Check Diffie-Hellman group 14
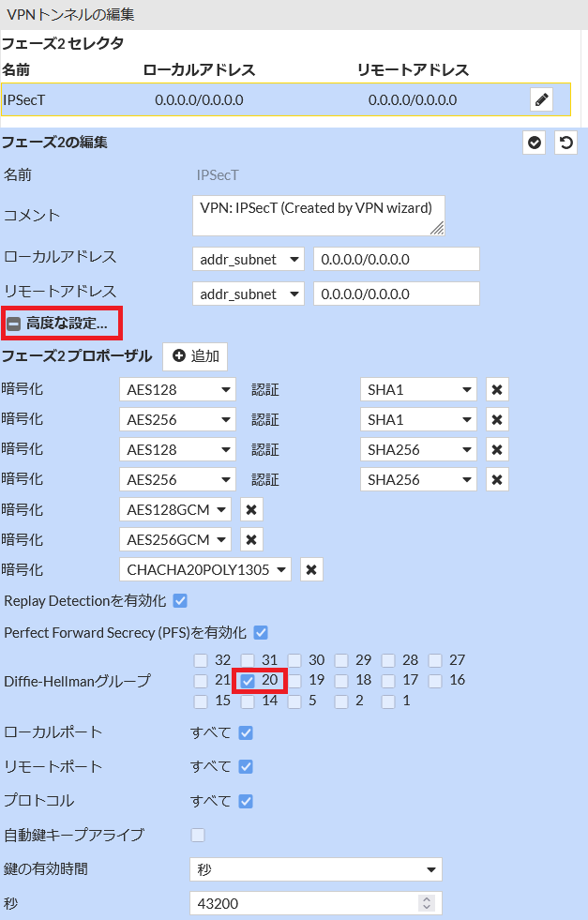The image size is (588, 920). pos(248,701)
